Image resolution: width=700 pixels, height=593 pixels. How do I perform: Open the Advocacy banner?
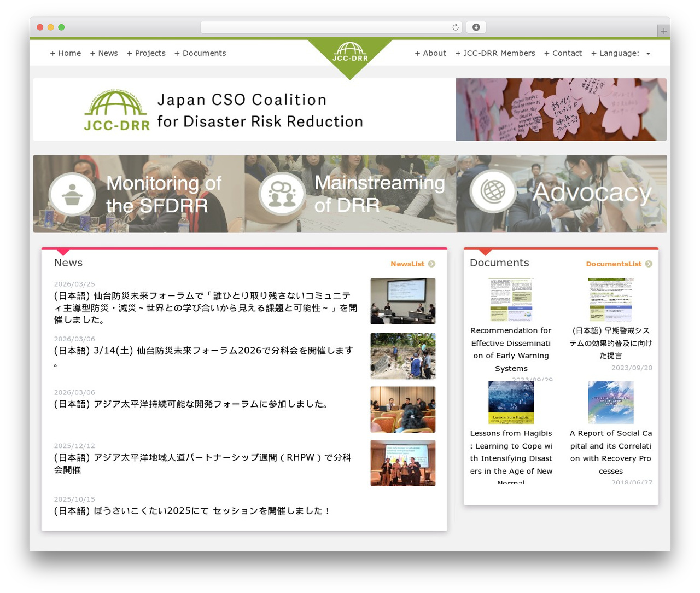[562, 194]
